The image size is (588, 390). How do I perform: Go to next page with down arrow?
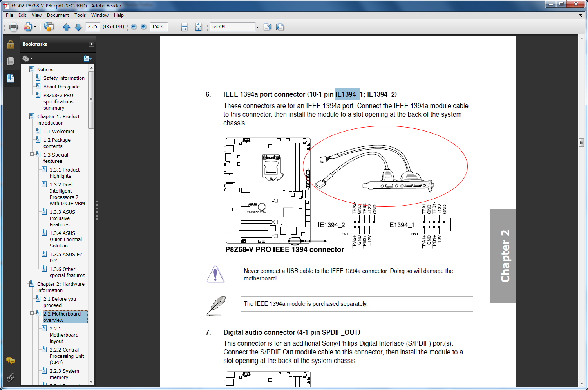coord(78,27)
